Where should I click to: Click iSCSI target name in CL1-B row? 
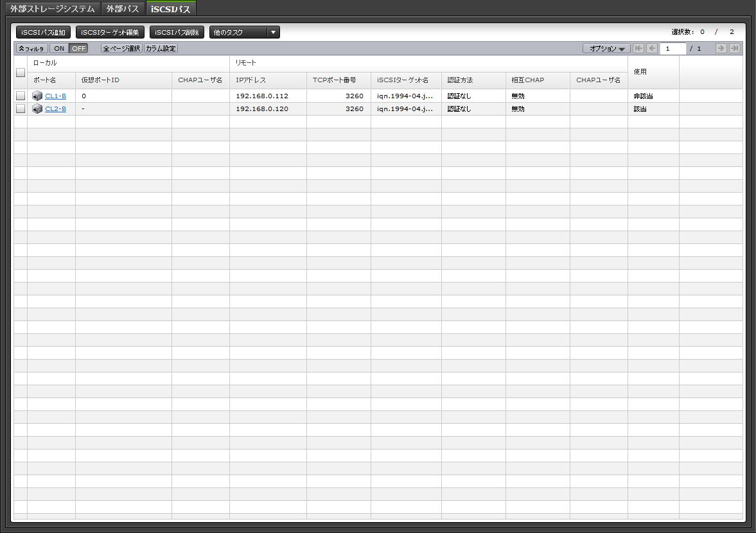(x=405, y=96)
